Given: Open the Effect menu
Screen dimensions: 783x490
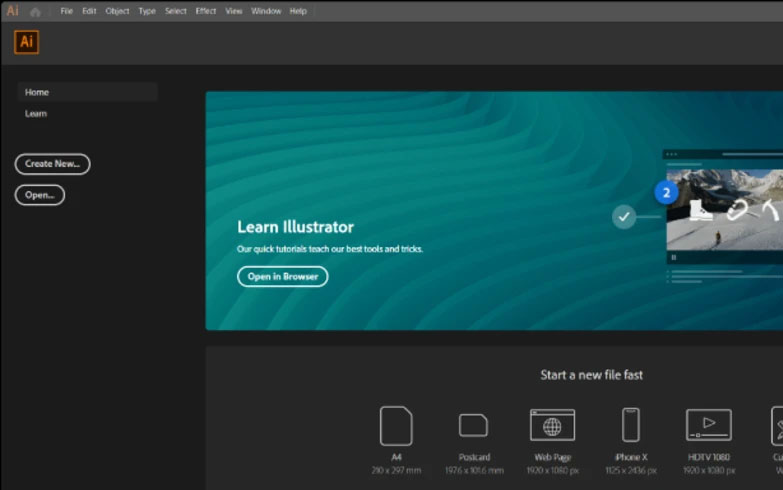Looking at the screenshot, I should point(205,11).
